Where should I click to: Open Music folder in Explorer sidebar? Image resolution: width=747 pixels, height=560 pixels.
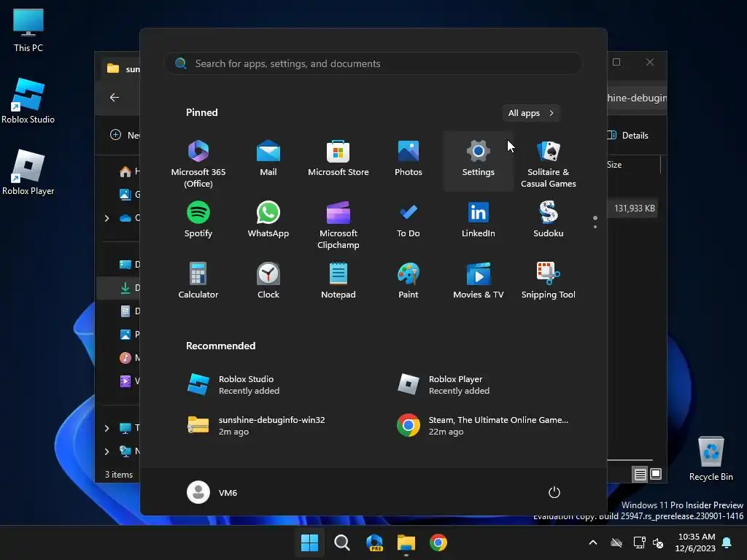[128, 357]
